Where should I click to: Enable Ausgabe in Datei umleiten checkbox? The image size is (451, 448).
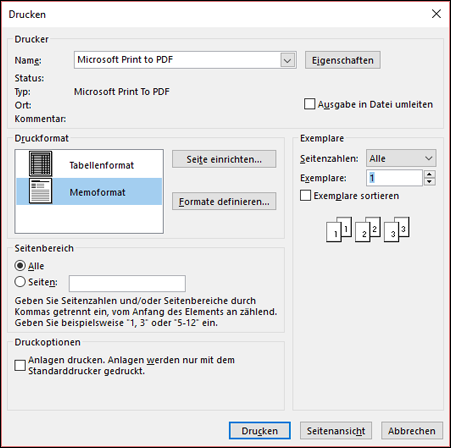point(309,104)
